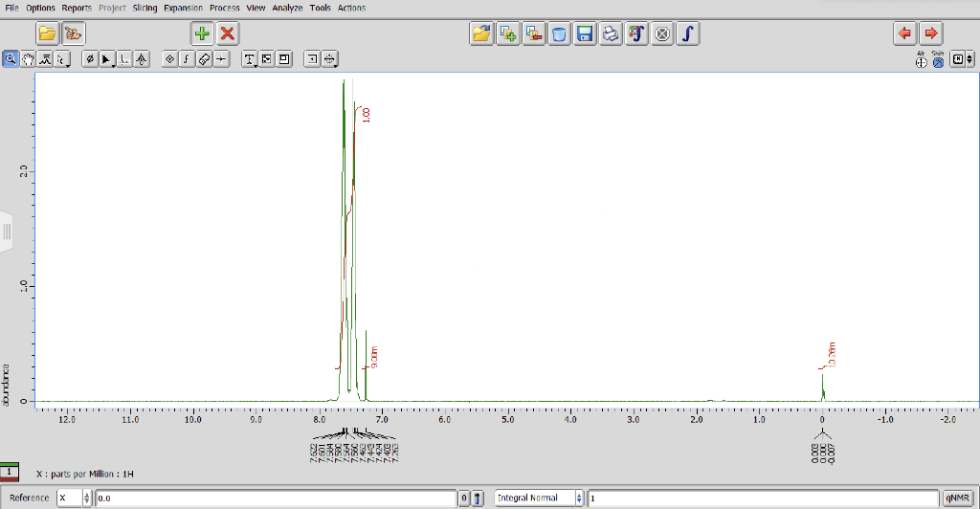The width and height of the screenshot is (980, 509).
Task: Open the Analyze menu
Action: (287, 8)
